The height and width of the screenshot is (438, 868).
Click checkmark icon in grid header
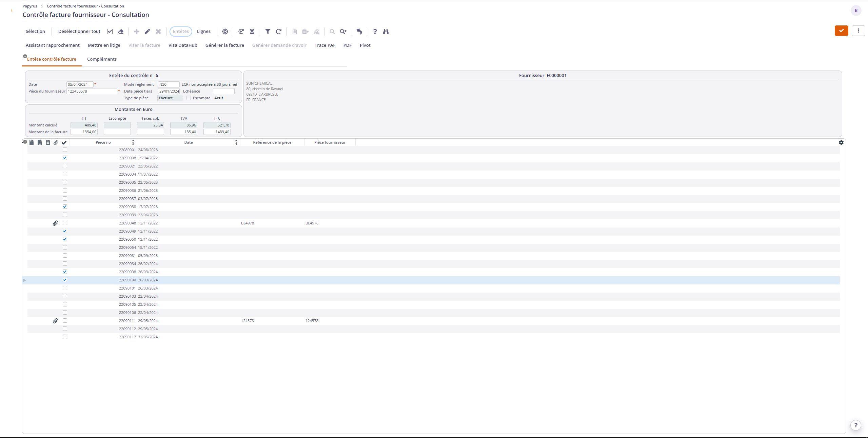[x=64, y=142]
